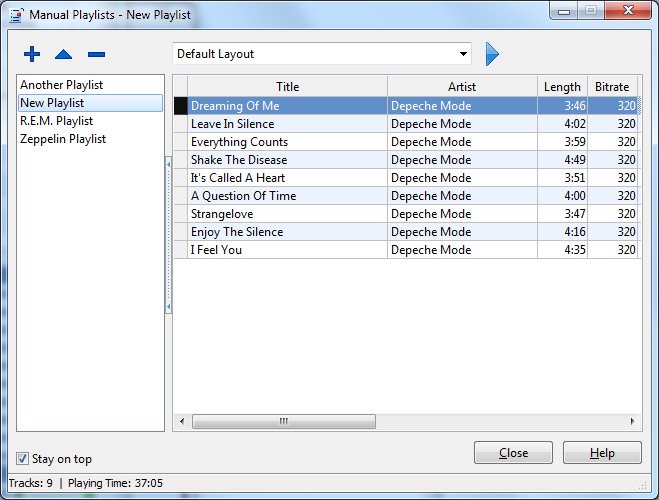Image resolution: width=659 pixels, height=500 pixels.
Task: Click length 4:49 of Shake The Disease
Action: 562,160
